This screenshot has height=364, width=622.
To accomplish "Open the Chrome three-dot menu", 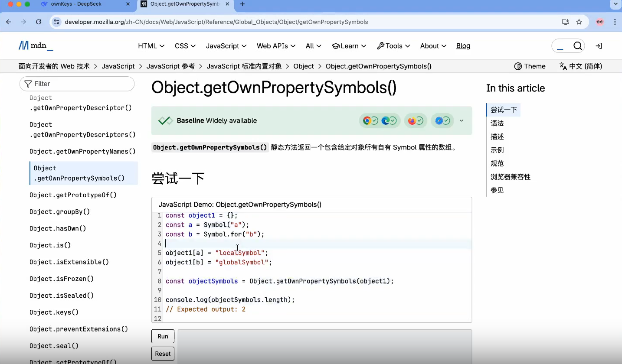I will [615, 22].
